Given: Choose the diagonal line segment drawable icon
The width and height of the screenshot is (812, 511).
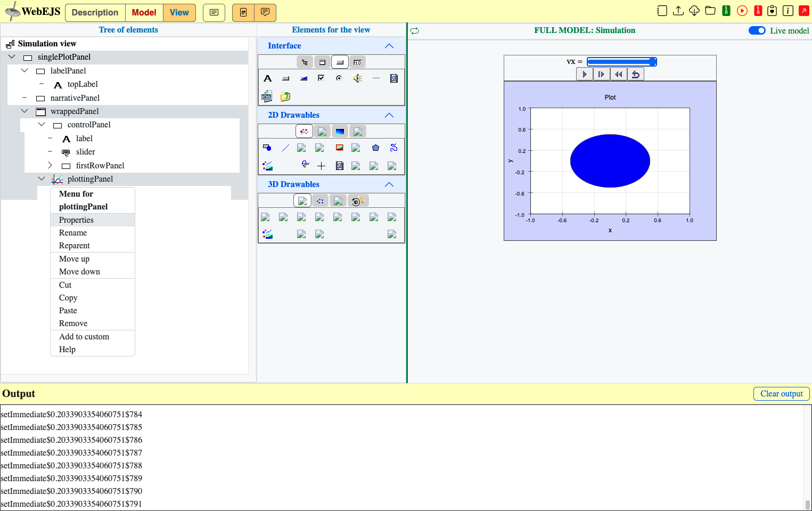Looking at the screenshot, I should tap(286, 148).
